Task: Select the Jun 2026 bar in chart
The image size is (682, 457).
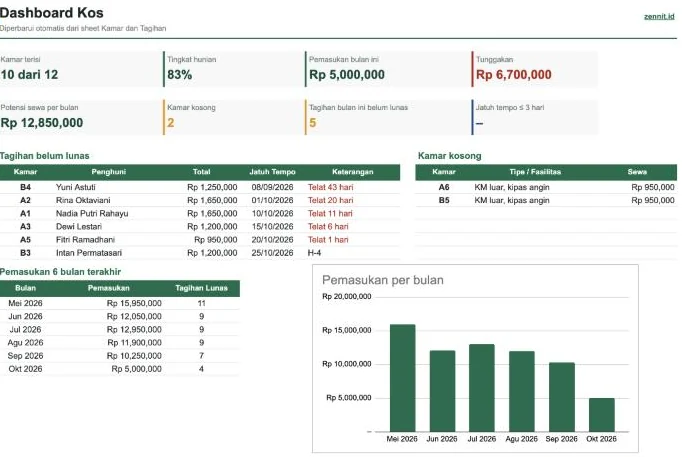Action: 442,391
